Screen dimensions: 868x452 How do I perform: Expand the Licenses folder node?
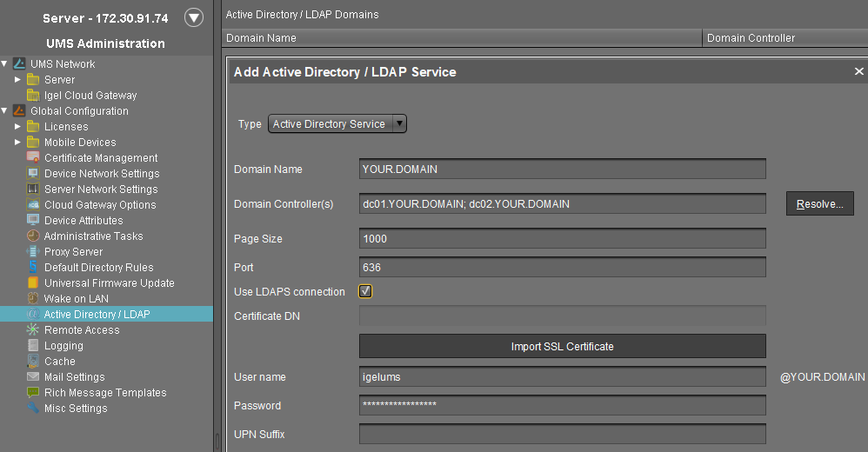pyautogui.click(x=17, y=127)
